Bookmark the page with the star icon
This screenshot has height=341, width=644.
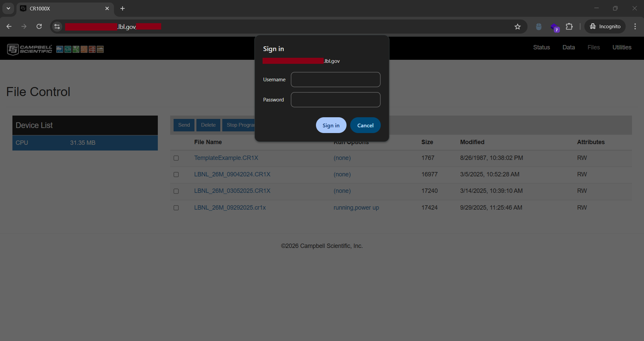coord(518,27)
